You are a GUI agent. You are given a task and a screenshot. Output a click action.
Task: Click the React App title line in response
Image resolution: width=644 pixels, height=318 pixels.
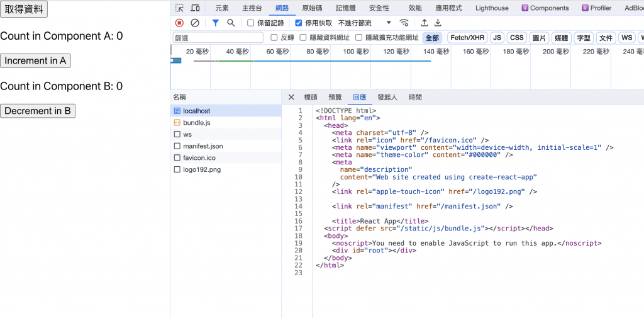pos(380,221)
